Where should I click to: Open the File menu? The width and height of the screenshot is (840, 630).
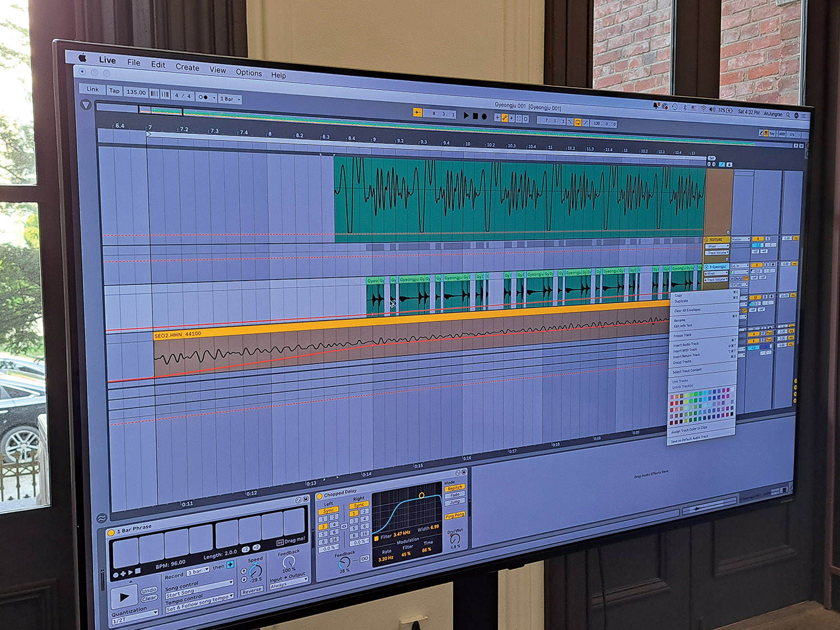point(134,62)
